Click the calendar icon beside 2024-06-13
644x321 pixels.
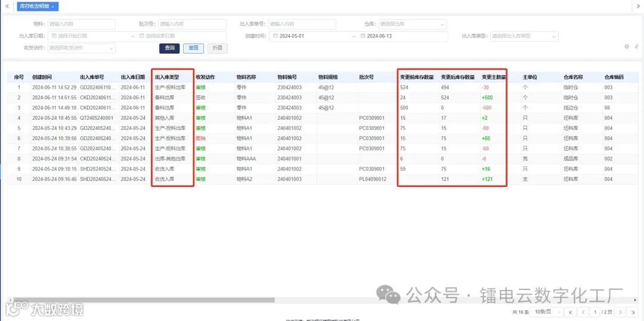click(363, 36)
